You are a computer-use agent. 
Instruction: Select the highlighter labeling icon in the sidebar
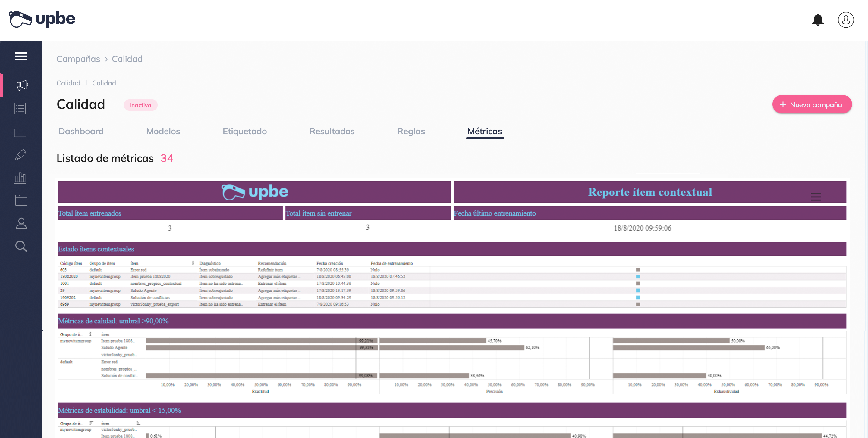tap(20, 154)
